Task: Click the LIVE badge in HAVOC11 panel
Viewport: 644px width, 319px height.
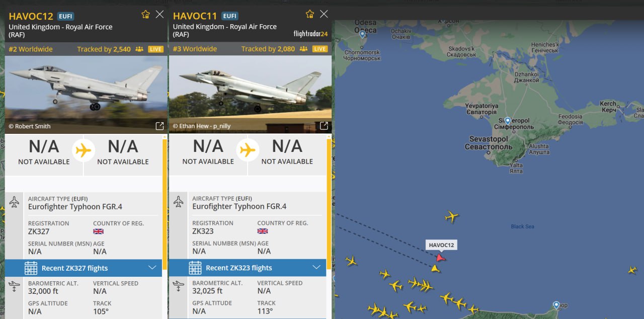Action: pyautogui.click(x=320, y=49)
